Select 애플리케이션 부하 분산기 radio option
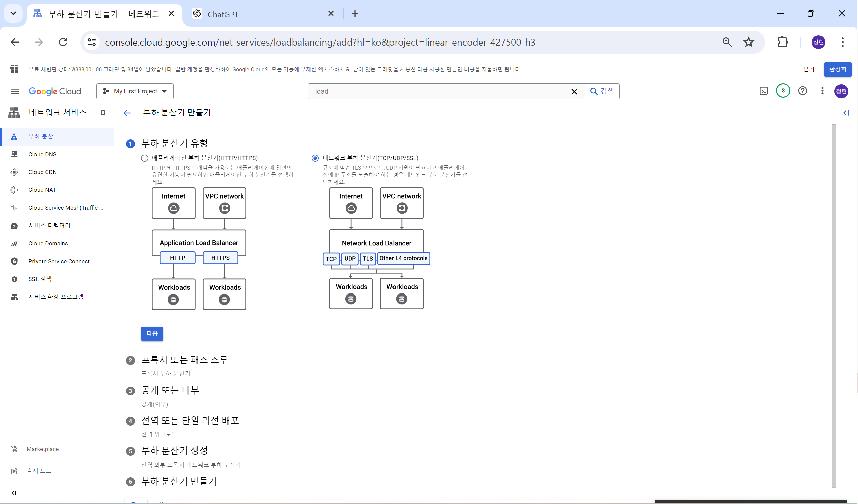 (145, 158)
